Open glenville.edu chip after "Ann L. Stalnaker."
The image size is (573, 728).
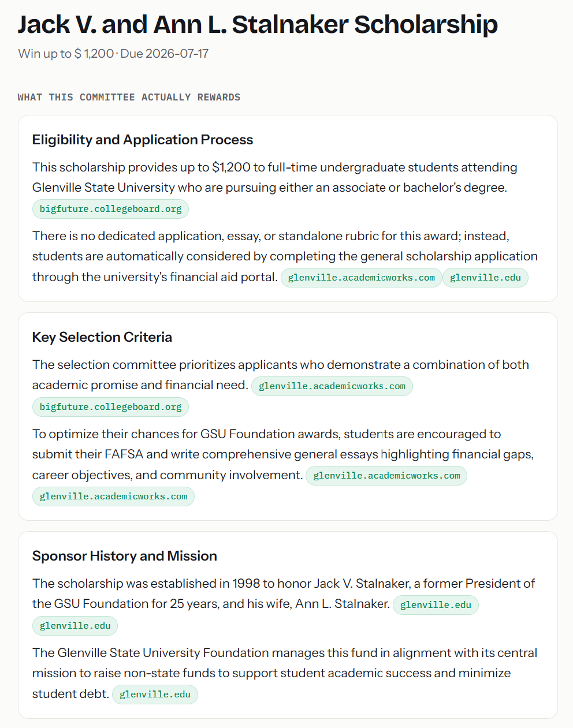pos(436,605)
